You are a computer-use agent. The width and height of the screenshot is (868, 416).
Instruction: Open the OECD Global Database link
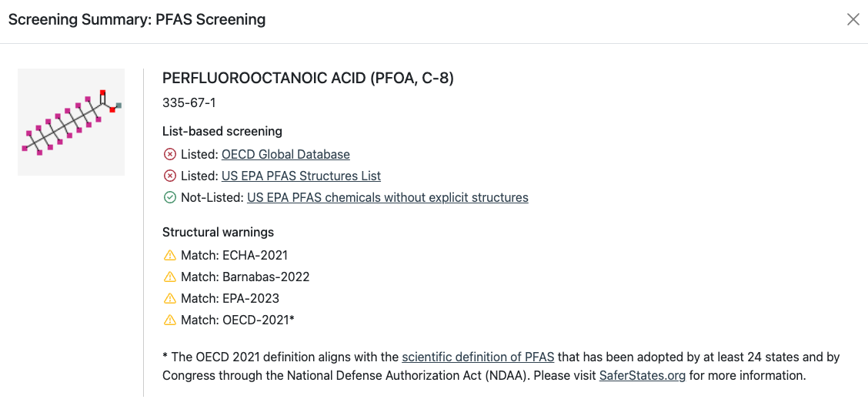[285, 155]
